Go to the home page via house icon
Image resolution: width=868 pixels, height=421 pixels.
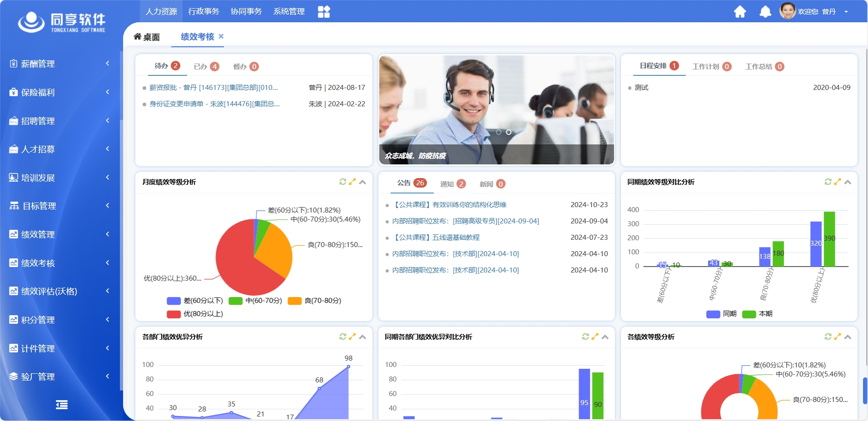pos(740,11)
